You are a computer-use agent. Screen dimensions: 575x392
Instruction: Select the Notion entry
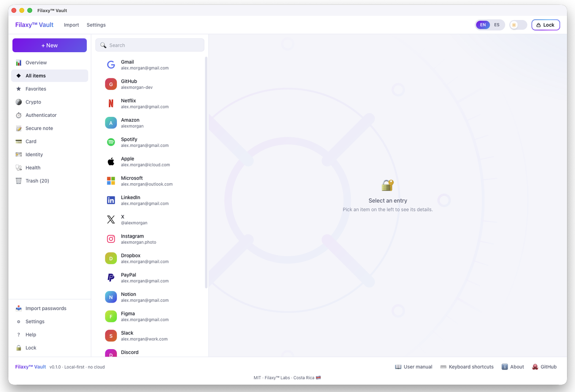(x=150, y=297)
